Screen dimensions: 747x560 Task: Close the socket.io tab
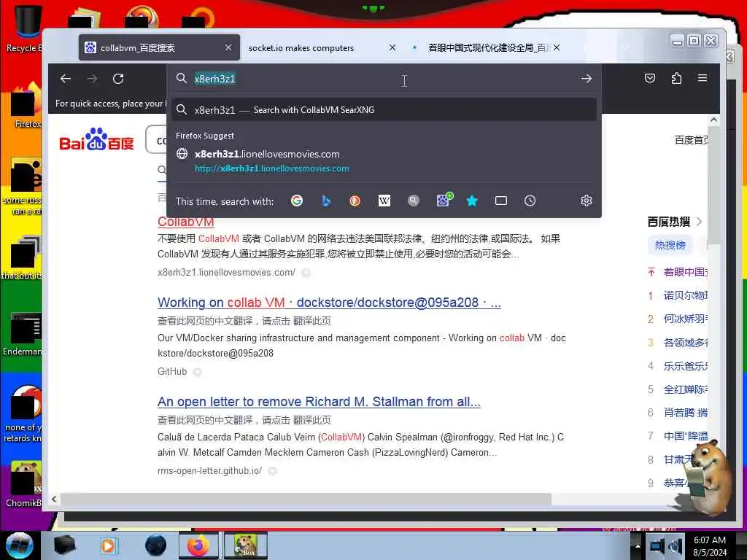[392, 47]
